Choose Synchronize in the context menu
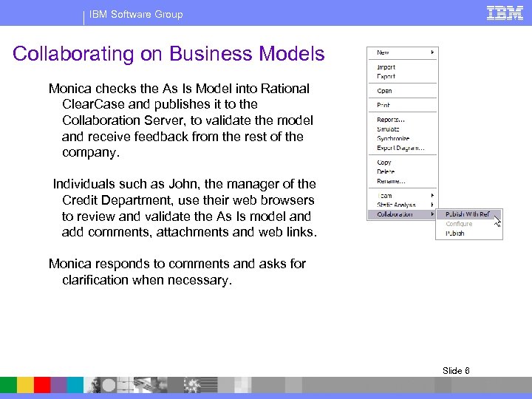The image size is (532, 399). tap(403, 138)
